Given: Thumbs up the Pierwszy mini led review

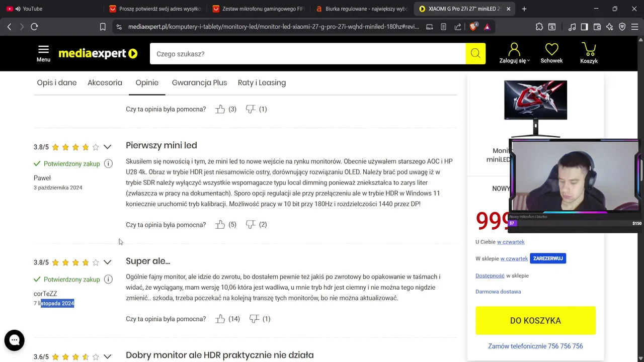Looking at the screenshot, I should [x=220, y=224].
